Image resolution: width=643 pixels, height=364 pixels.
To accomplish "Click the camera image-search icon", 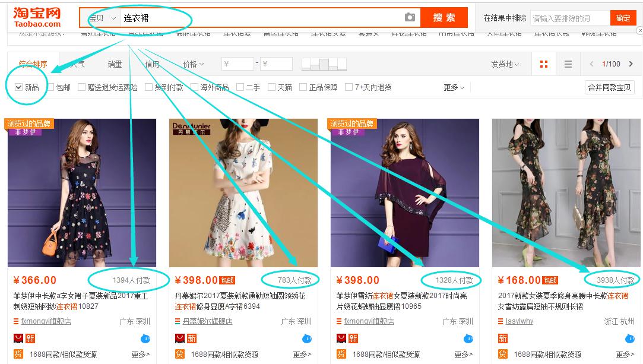I will (410, 18).
